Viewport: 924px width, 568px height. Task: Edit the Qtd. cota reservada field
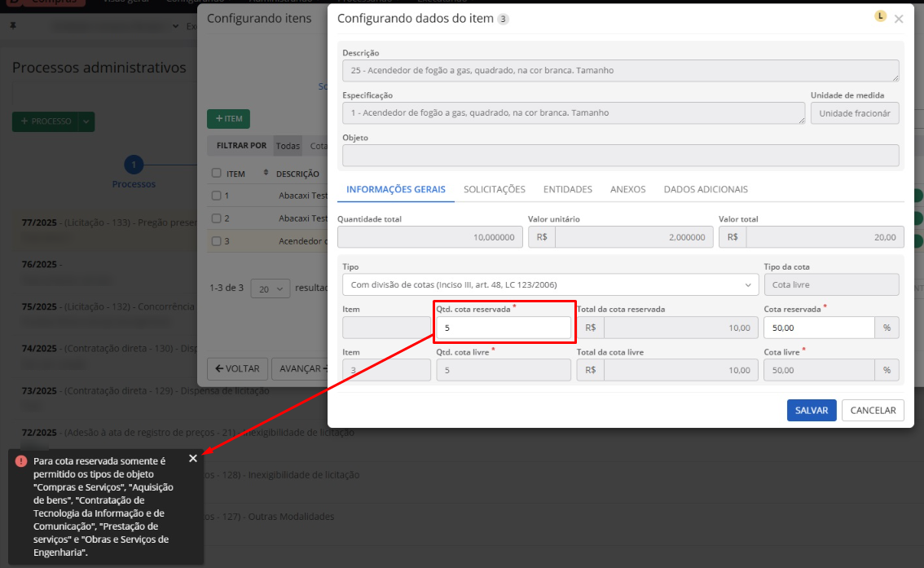point(504,328)
